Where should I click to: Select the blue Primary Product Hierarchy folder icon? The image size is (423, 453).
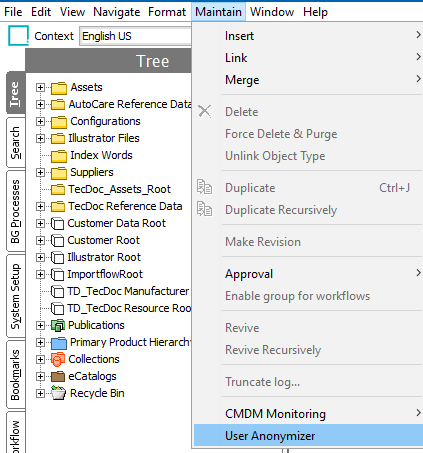pyautogui.click(x=59, y=342)
